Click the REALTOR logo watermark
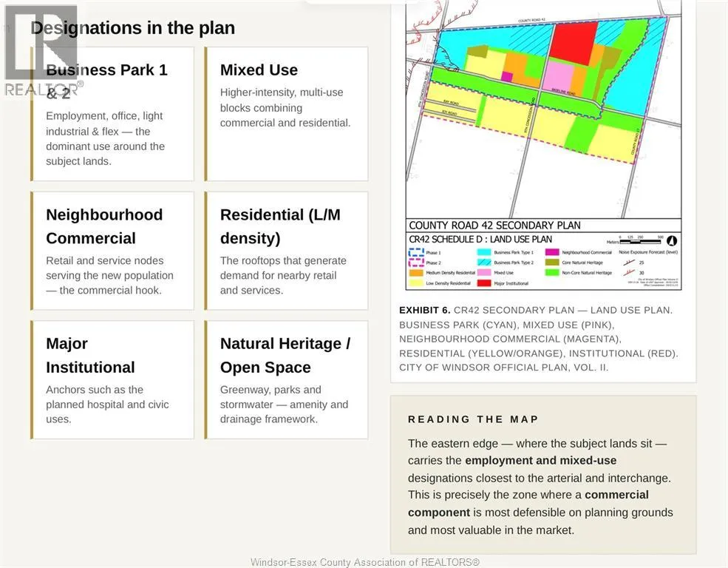The height and width of the screenshot is (568, 728). 41,50
